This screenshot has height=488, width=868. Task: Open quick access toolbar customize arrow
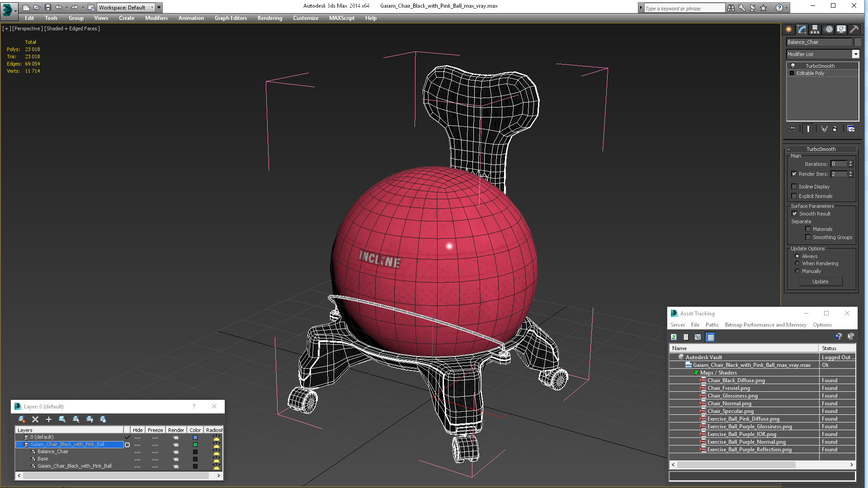click(x=159, y=7)
